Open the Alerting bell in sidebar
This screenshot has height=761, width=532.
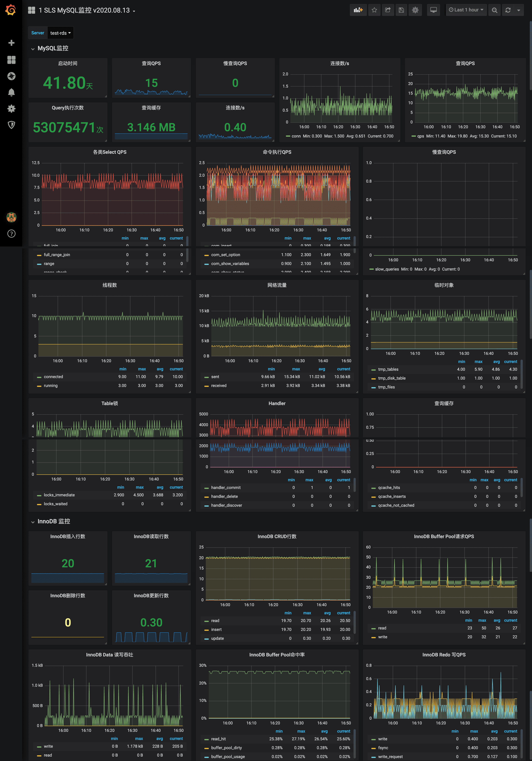pos(11,92)
